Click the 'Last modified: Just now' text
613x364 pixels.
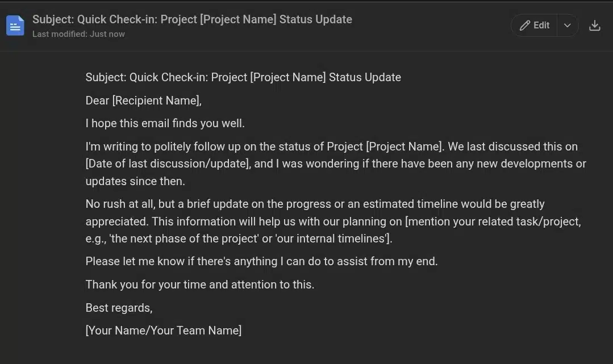(x=78, y=34)
